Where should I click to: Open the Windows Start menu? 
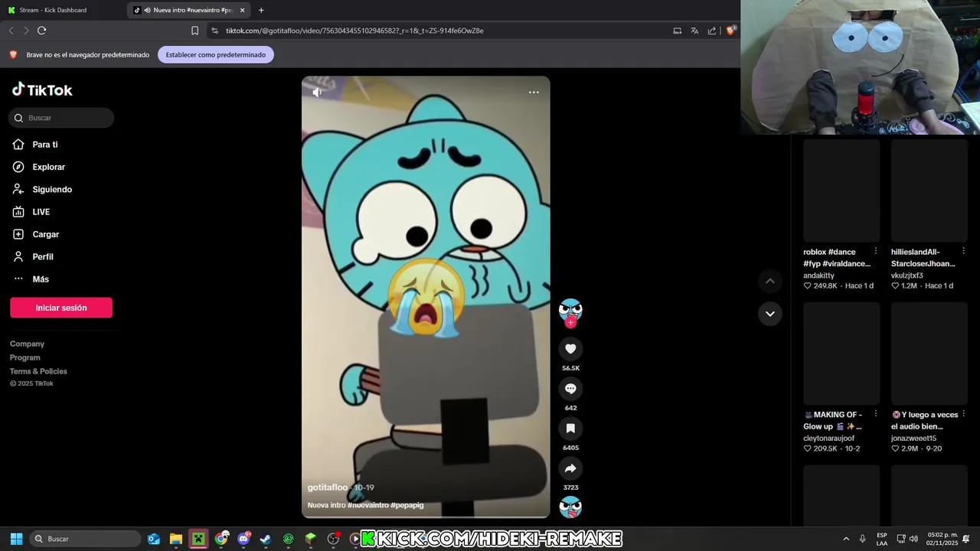(16, 539)
